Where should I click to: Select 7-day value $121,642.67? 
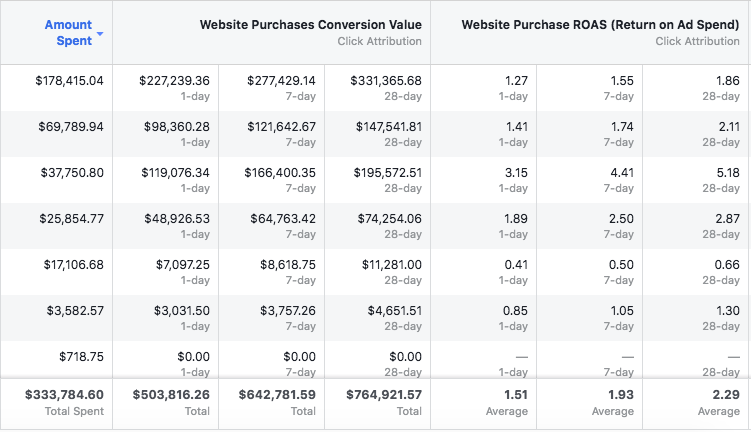point(282,126)
